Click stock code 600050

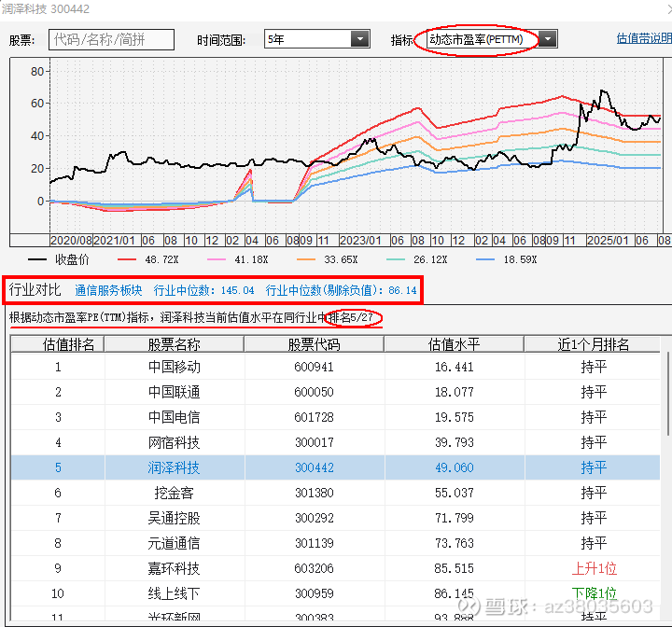pos(314,392)
